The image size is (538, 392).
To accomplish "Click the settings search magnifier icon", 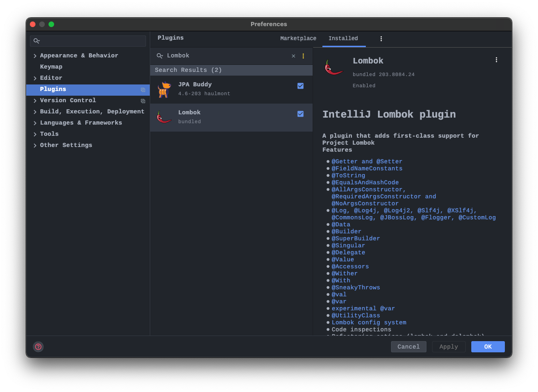I will 36,41.
